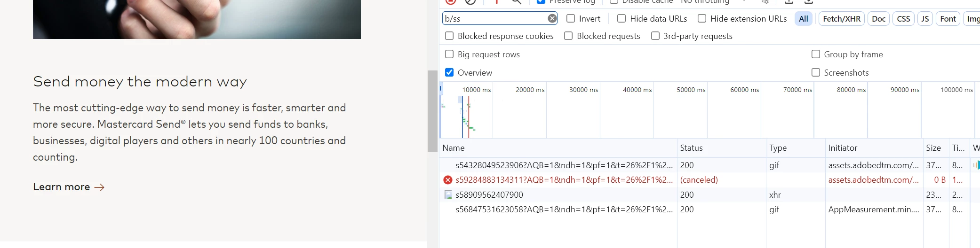980x248 pixels.
Task: Click the red assets.adobedtm.com initiator cell
Action: pos(873,180)
